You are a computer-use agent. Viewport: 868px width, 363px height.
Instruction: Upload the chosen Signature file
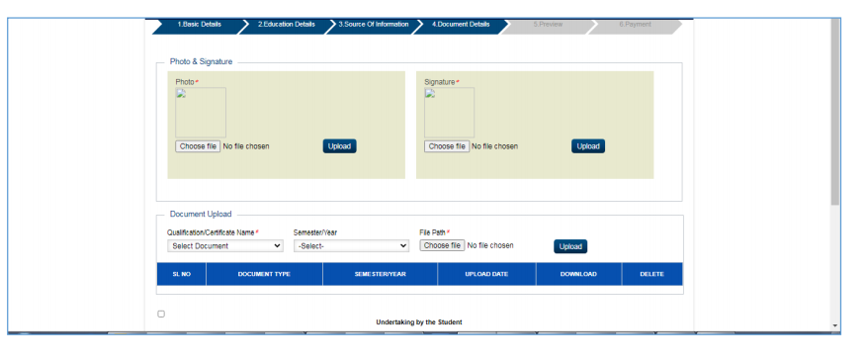pyautogui.click(x=588, y=146)
